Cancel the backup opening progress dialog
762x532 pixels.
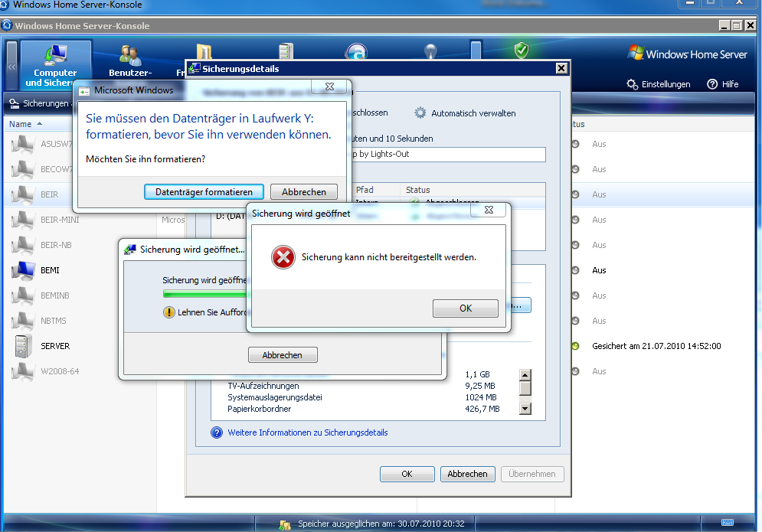pos(283,355)
